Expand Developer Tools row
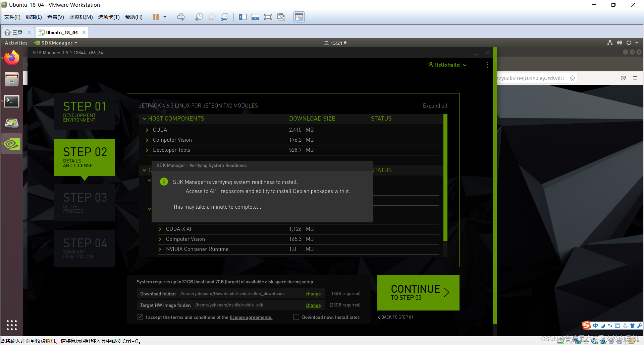Image resolution: width=644 pixels, height=345 pixels. (x=147, y=150)
